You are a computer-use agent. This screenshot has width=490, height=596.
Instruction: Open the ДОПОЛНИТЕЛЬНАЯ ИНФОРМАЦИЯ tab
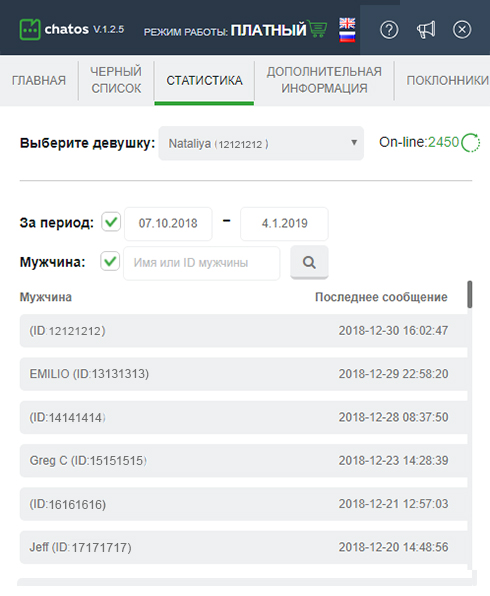coord(324,80)
